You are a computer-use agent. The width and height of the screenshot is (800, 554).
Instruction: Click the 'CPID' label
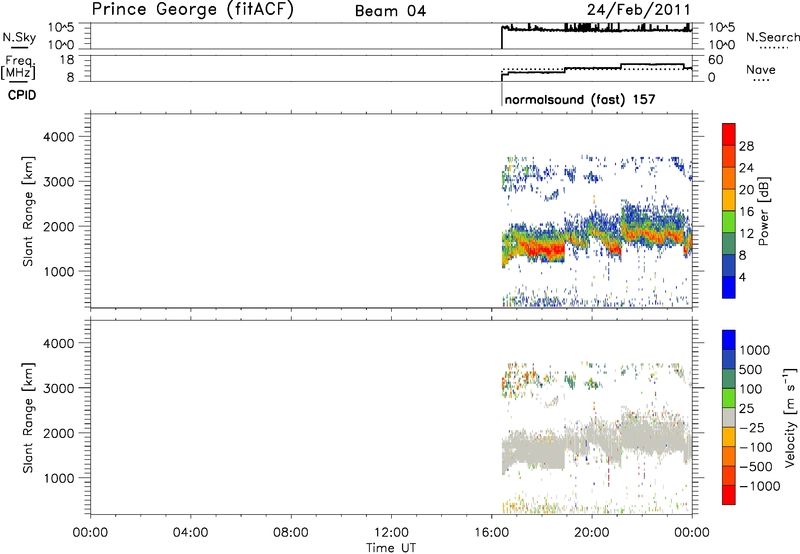[22, 95]
